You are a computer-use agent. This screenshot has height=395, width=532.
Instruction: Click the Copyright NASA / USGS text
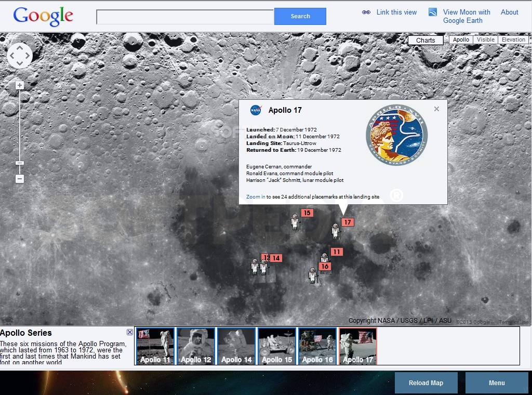click(400, 320)
